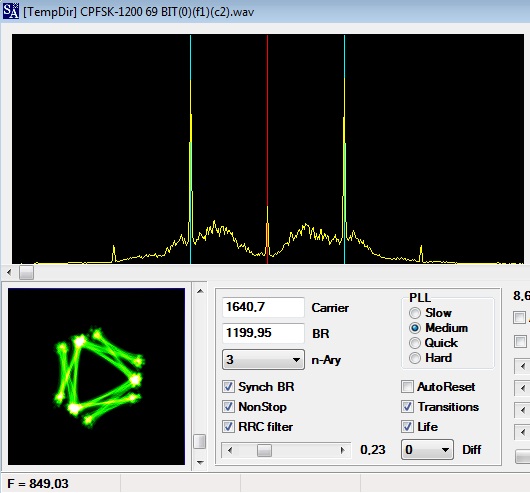Click the red carrier marker line in spectrum
This screenshot has width=530, height=493.
point(267,149)
